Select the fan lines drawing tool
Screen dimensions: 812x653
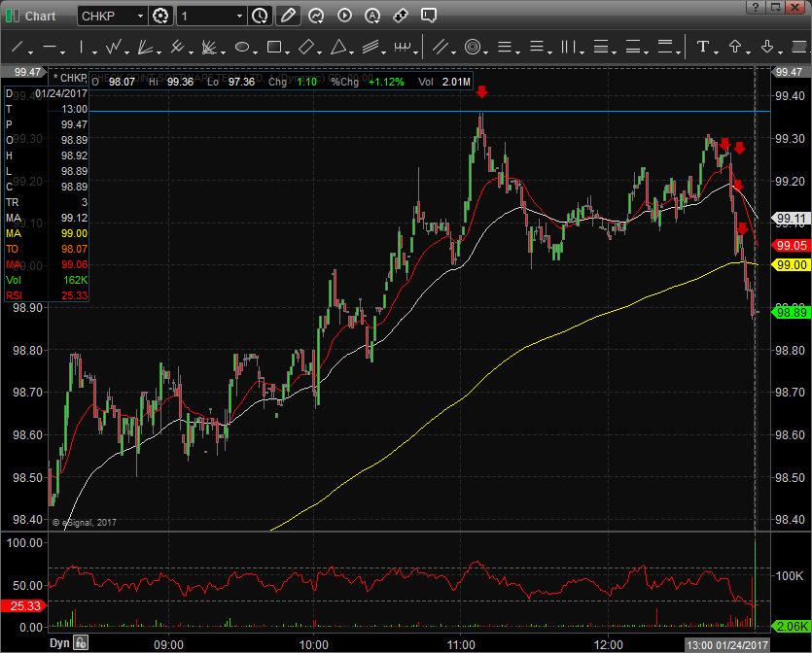coord(145,47)
